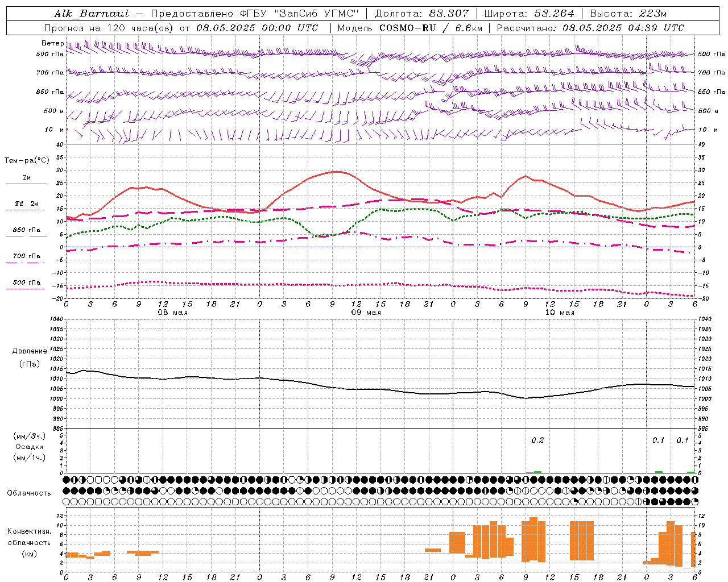The image size is (728, 582).
Task: Click the Тем-ра(°C) temperature axis label
Action: click(27, 161)
